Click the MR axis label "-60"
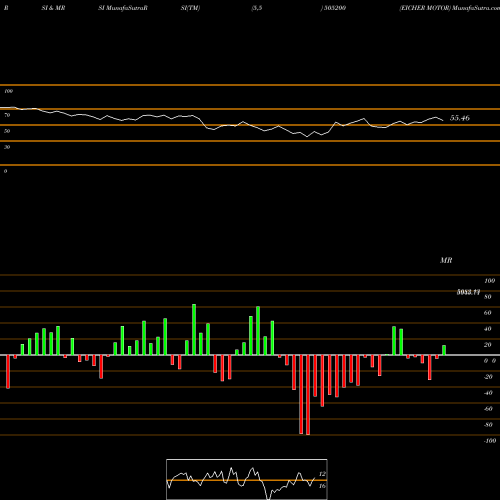Viewport: 500px width, 500px height. pyautogui.click(x=488, y=409)
